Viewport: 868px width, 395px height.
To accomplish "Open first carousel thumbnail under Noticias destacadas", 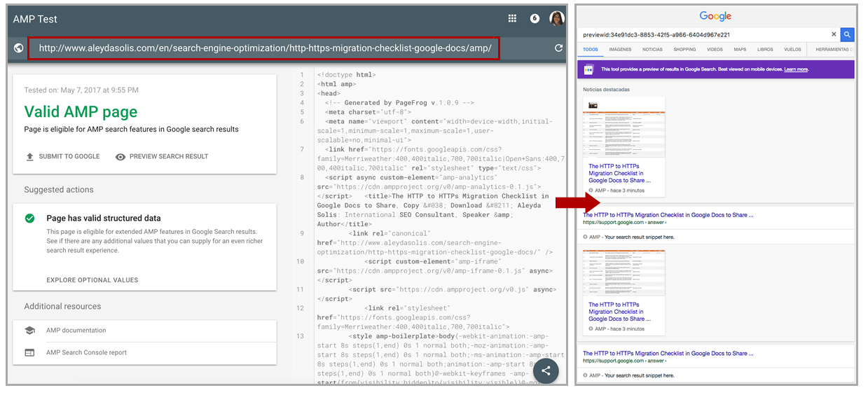I will [x=624, y=127].
